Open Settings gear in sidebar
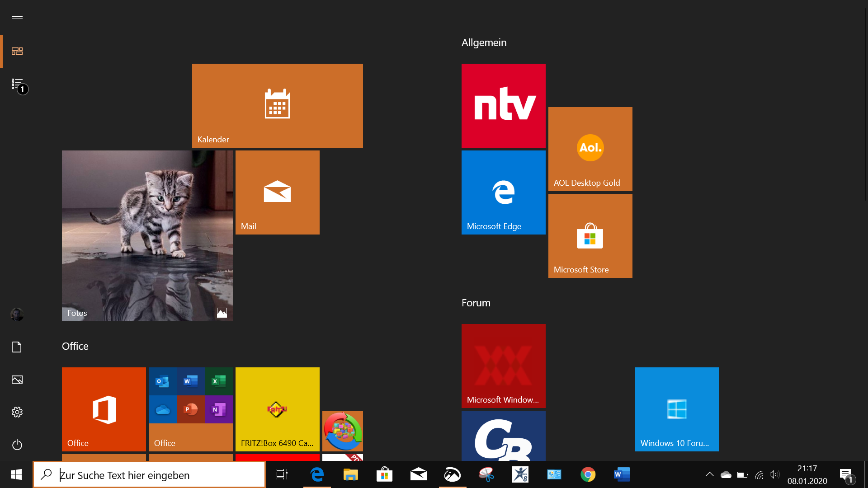This screenshot has height=488, width=868. [x=17, y=412]
